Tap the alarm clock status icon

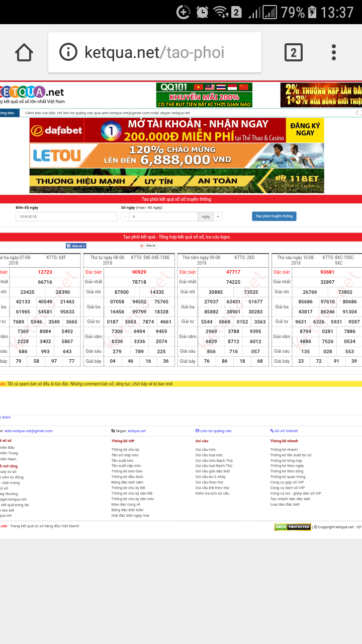(202, 12)
